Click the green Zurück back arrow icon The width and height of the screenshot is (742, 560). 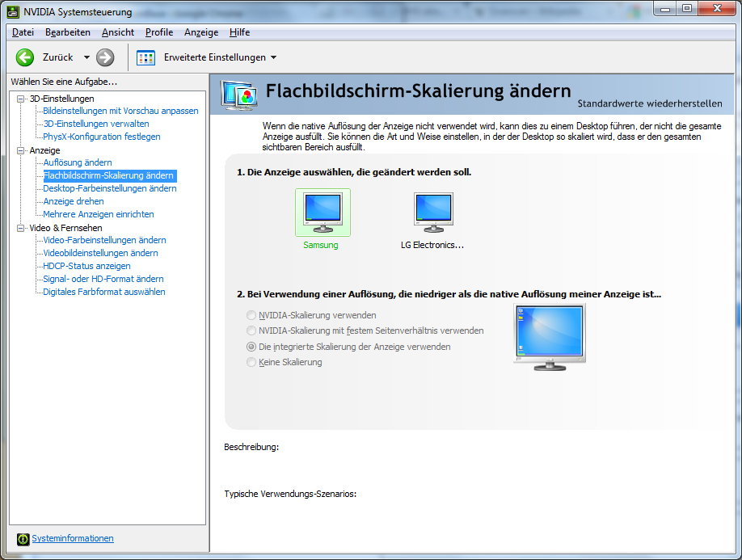[x=25, y=57]
